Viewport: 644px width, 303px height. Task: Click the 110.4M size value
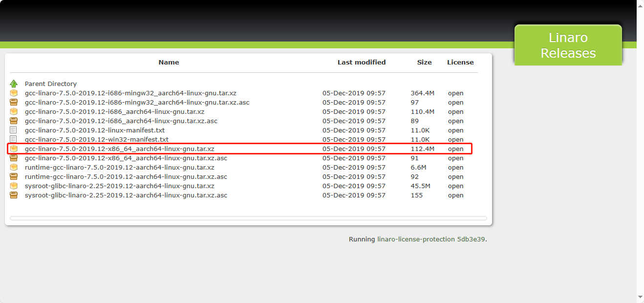pyautogui.click(x=423, y=111)
